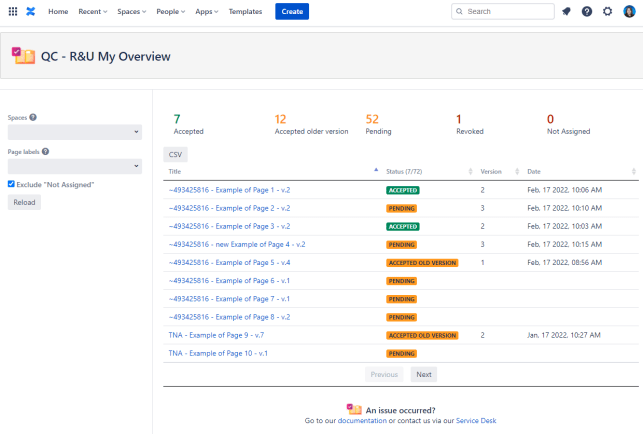Open the user profile avatar
This screenshot has height=434, width=643.
(x=629, y=11)
